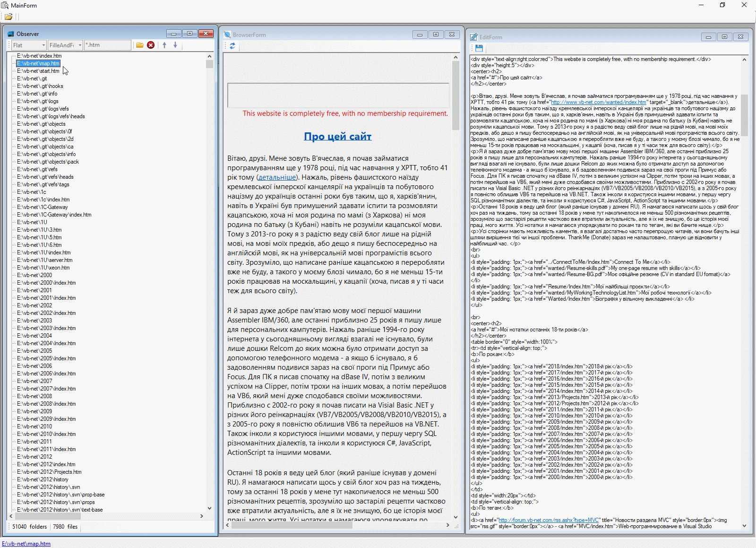Click the Observer horizontal scroll right arrow

coord(202,516)
